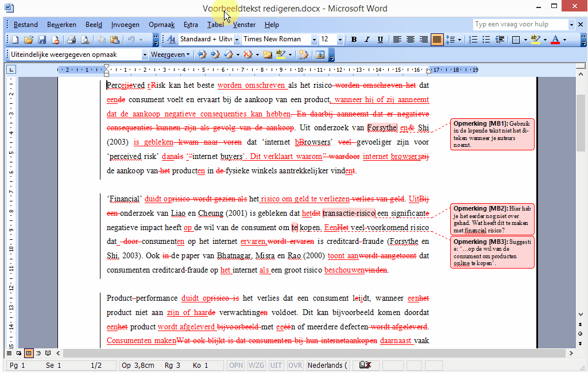Save the document with floppy disk icon

[41, 40]
